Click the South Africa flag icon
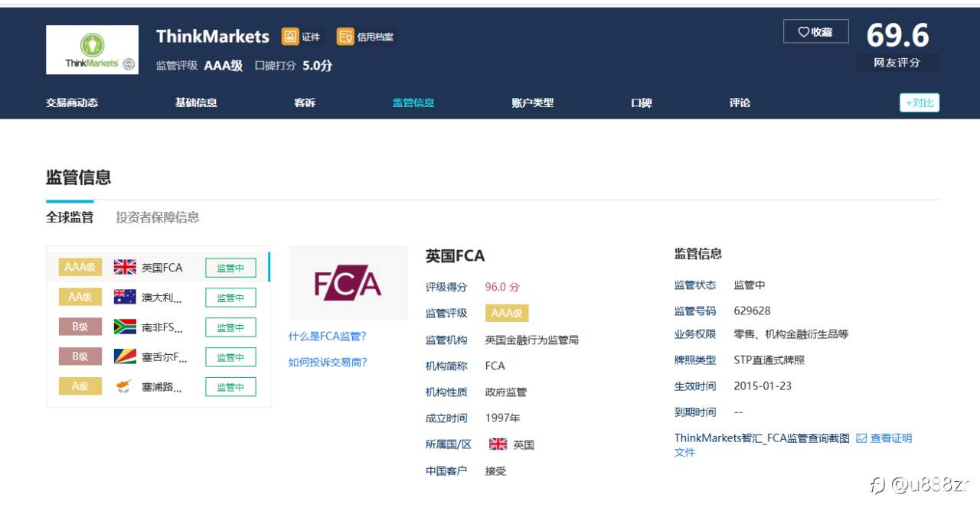Viewport: 980px width, 514px height. pyautogui.click(x=125, y=327)
